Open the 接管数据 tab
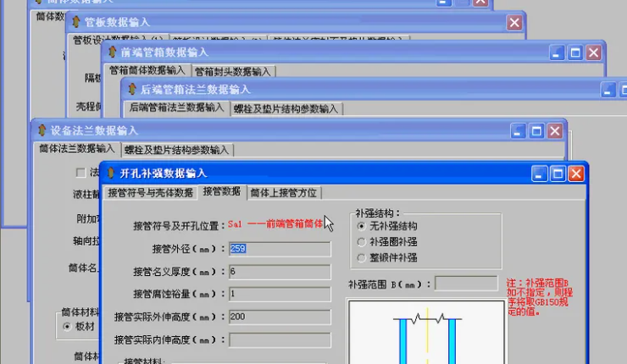The width and height of the screenshot is (627, 364). (221, 191)
